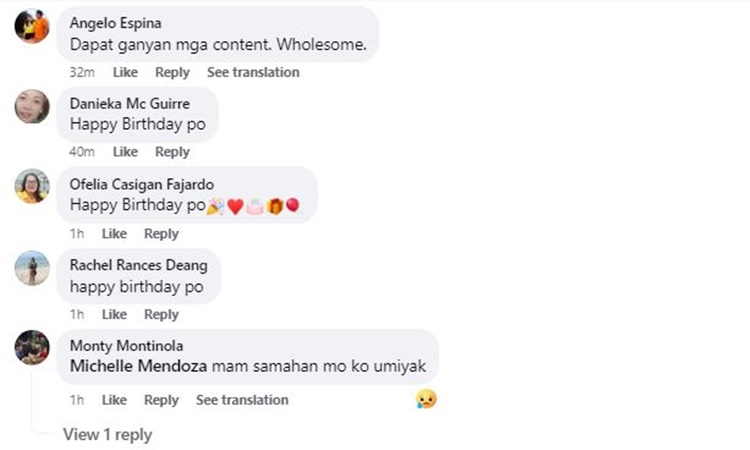
Task: Open the tagged Michelle Mendoza profile link
Action: point(138,366)
